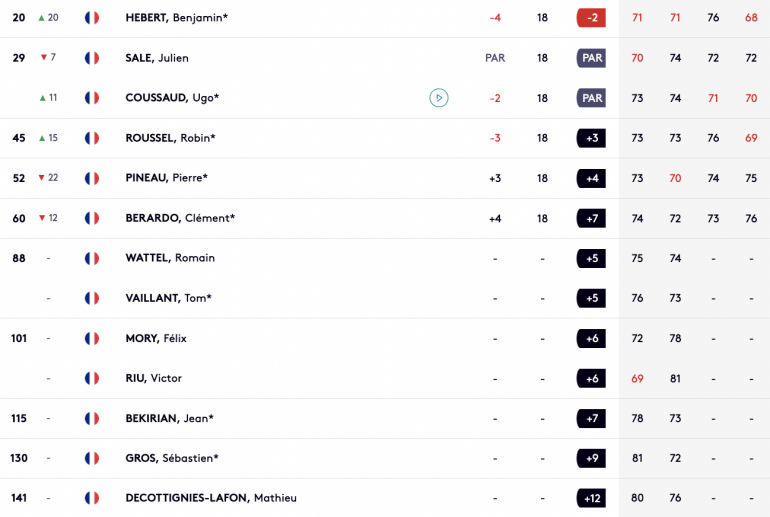Viewport: 770px width, 517px height.
Task: Click the +12 total score badge
Action: pos(591,498)
